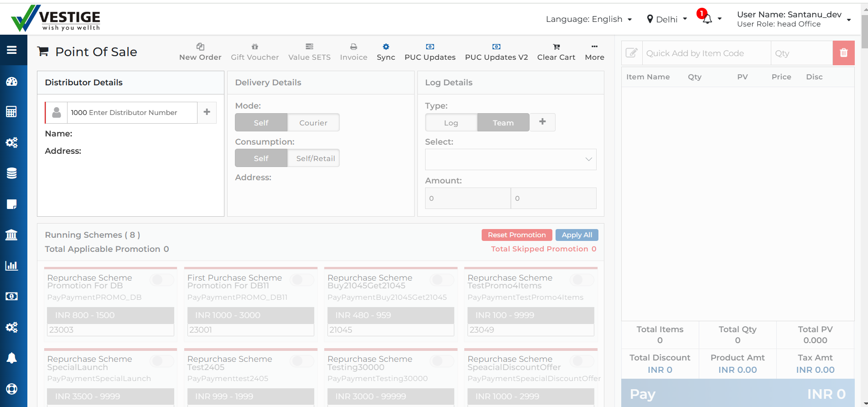
Task: Add distributor using the plus button
Action: 207,112
